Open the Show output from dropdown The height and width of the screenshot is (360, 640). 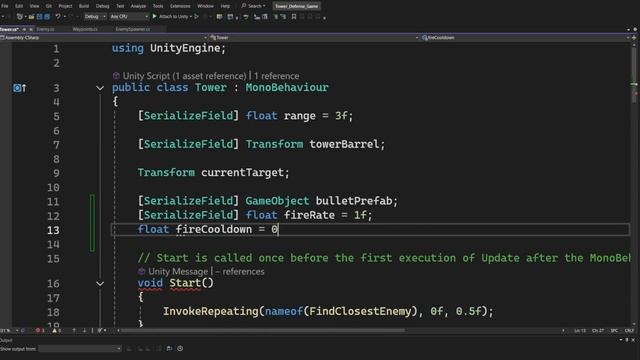pos(80,349)
